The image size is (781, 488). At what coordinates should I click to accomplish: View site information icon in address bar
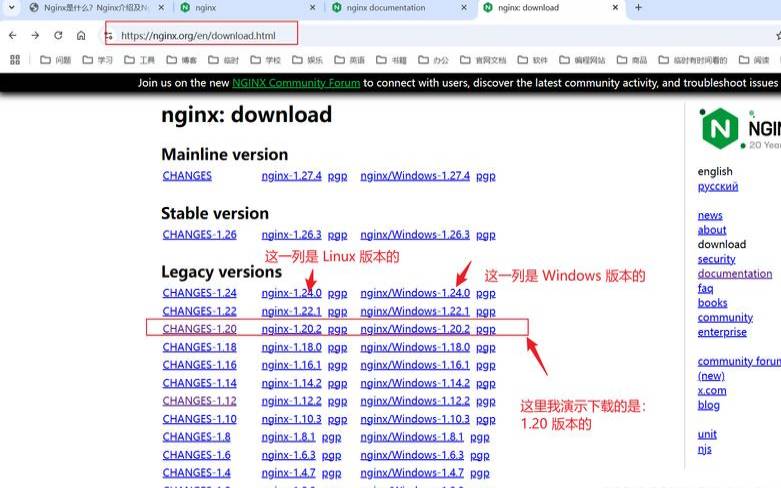pyautogui.click(x=109, y=36)
